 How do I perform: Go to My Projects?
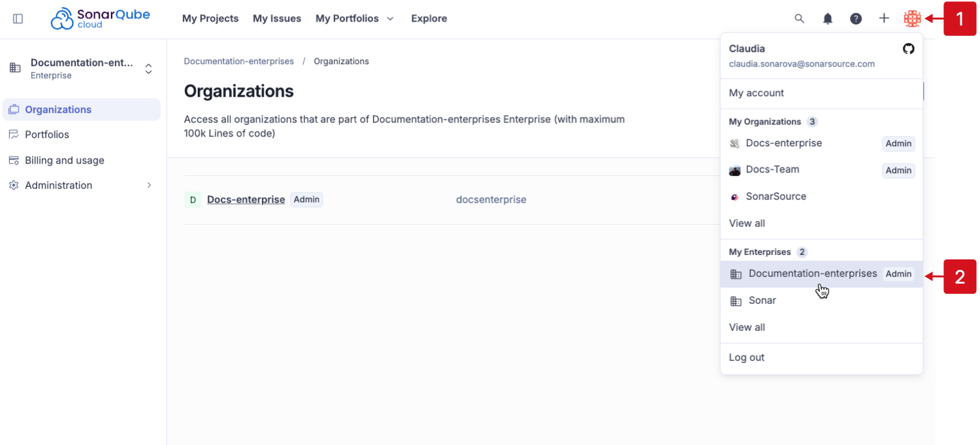click(x=210, y=18)
